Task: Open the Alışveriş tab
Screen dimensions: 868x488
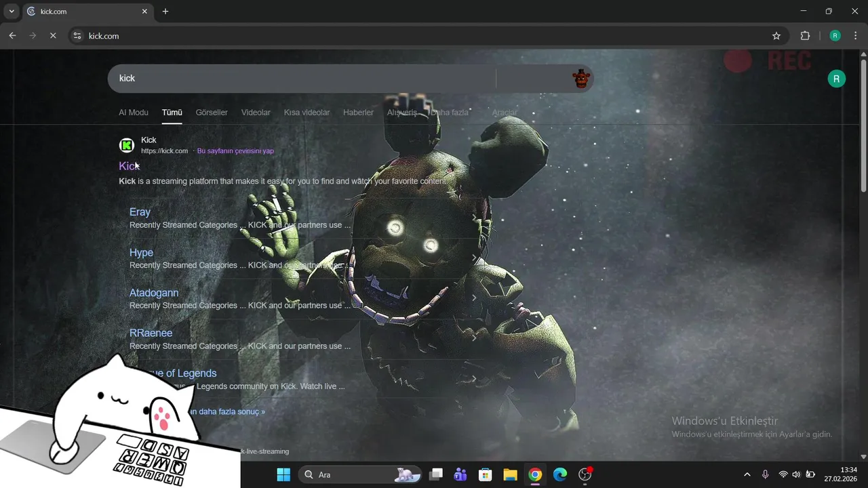Action: click(x=402, y=113)
